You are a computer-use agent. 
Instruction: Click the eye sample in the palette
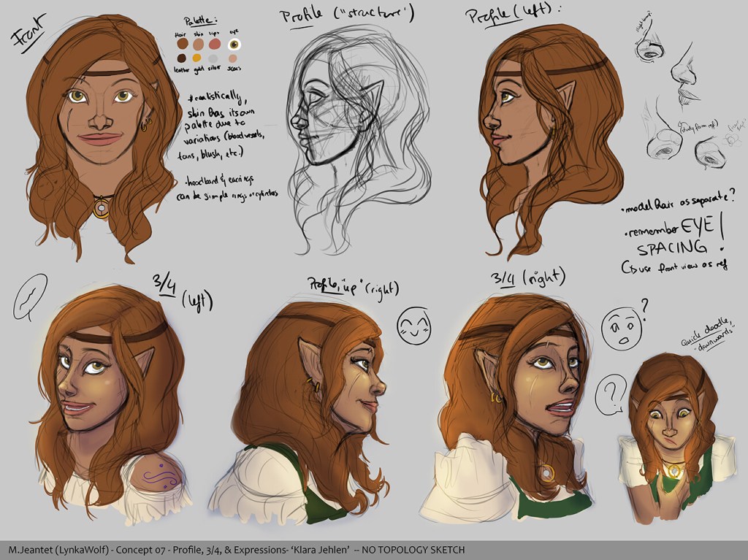click(234, 44)
